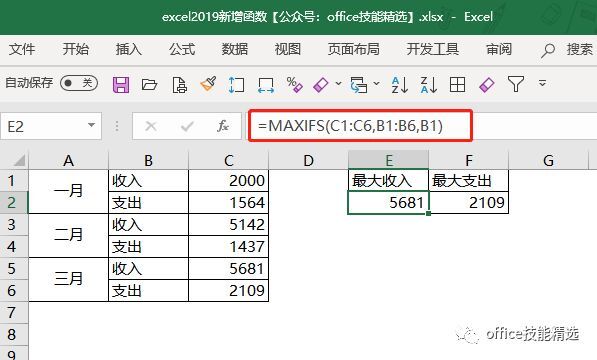This screenshot has height=360, width=597.
Task: Switch to the 插入 ribbon tab
Action: point(129,49)
